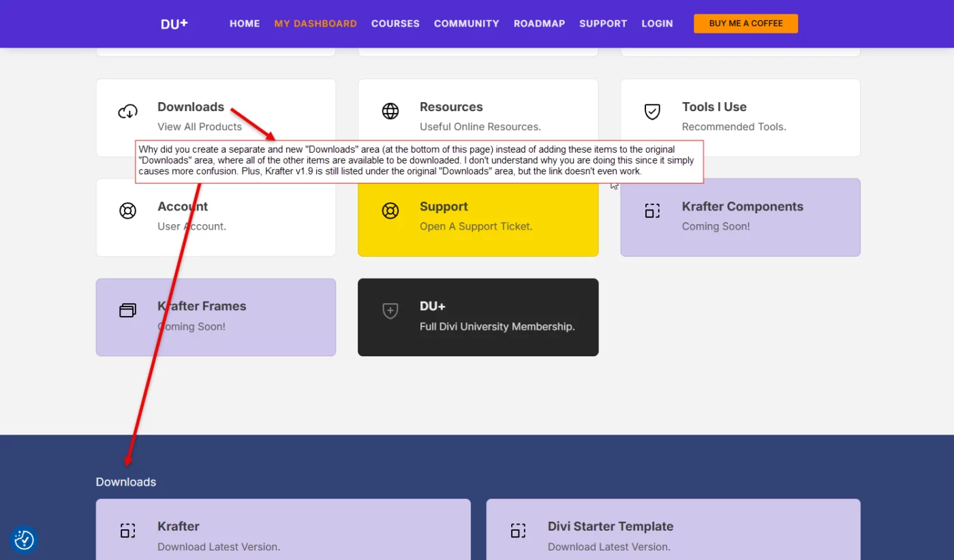Open the Resources card title

pos(451,107)
